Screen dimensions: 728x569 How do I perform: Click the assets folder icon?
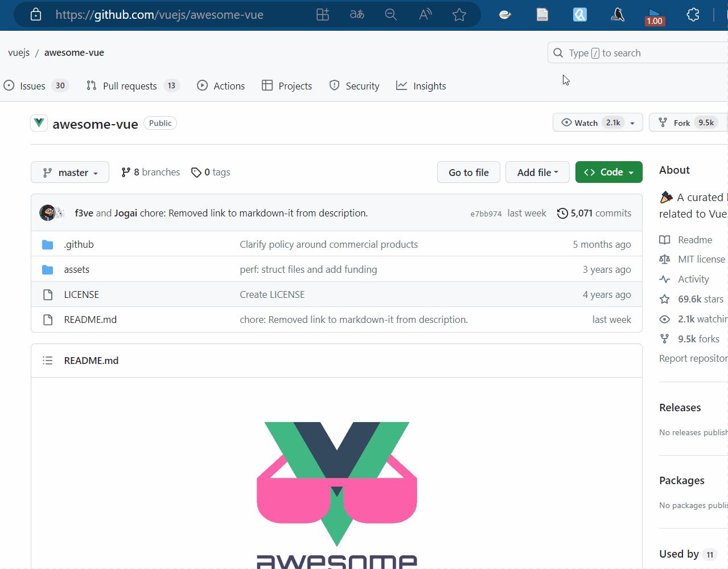pyautogui.click(x=48, y=269)
